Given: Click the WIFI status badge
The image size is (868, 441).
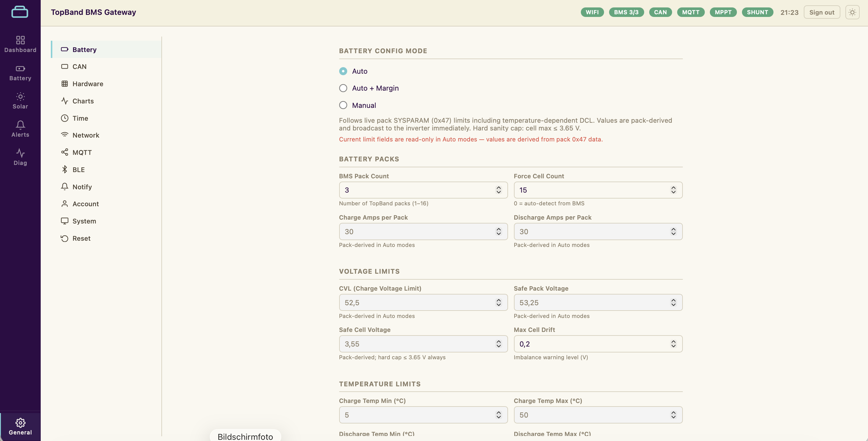Looking at the screenshot, I should coord(592,12).
